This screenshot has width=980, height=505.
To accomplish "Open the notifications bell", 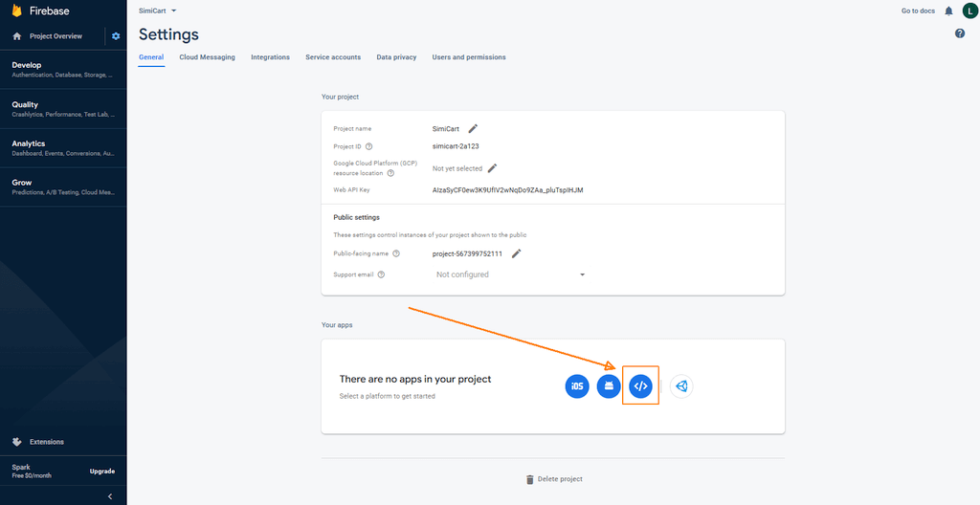I will (948, 11).
